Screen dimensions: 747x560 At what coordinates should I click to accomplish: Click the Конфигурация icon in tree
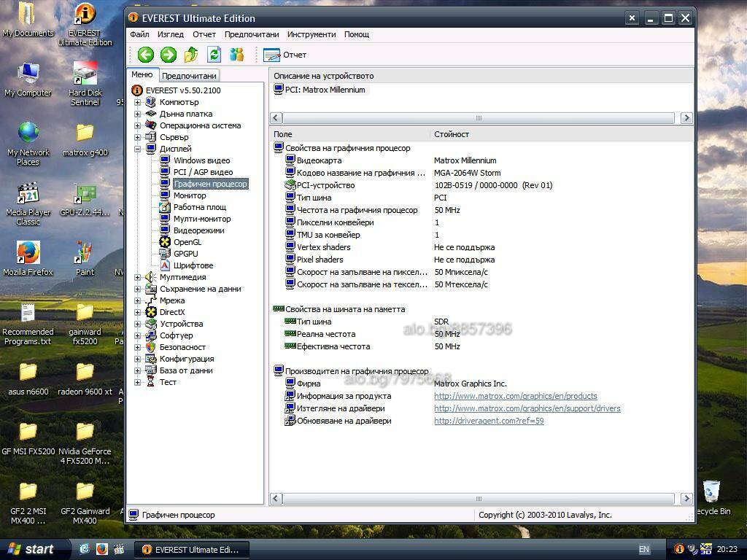click(150, 359)
